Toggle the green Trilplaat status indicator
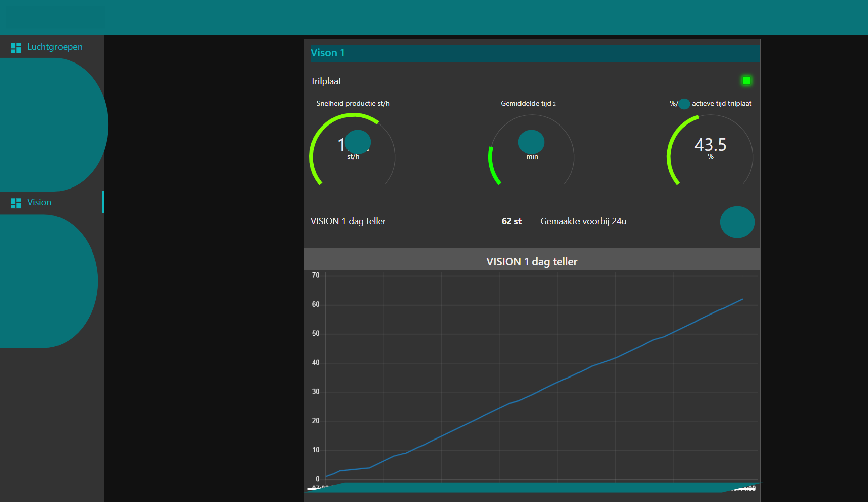Screen dimensions: 868x502 746,80
